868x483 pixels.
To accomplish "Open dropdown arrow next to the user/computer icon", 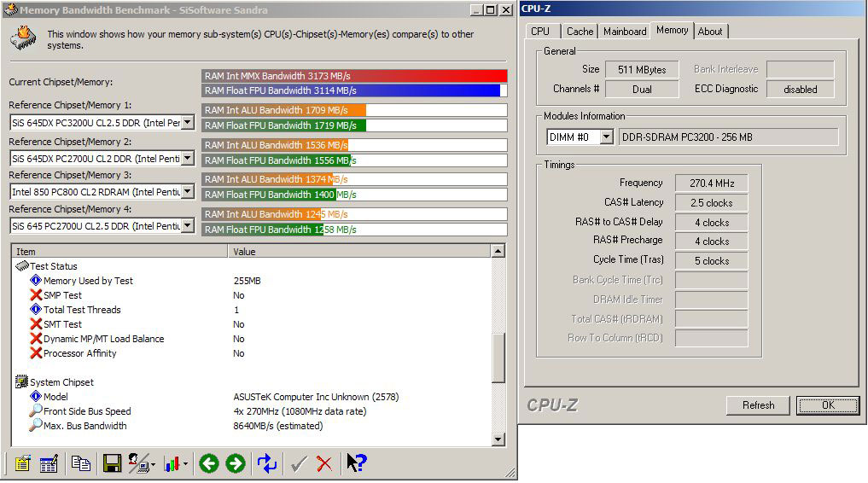I will pyautogui.click(x=153, y=465).
